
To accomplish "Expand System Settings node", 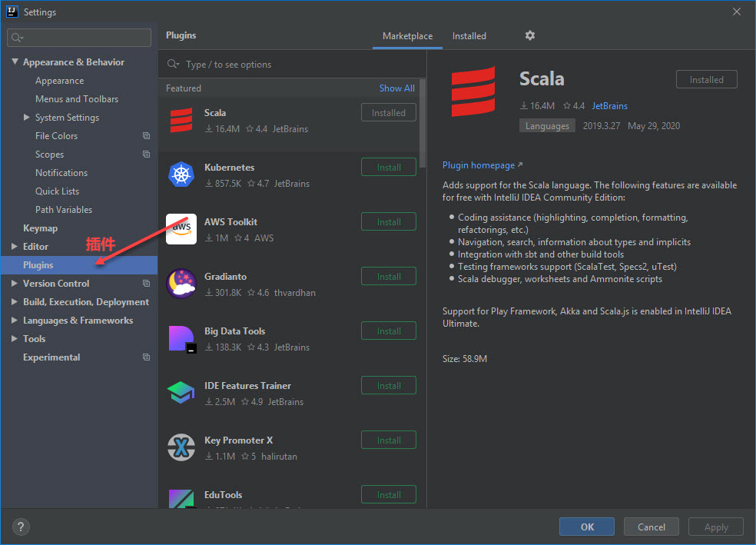I will pyautogui.click(x=27, y=117).
